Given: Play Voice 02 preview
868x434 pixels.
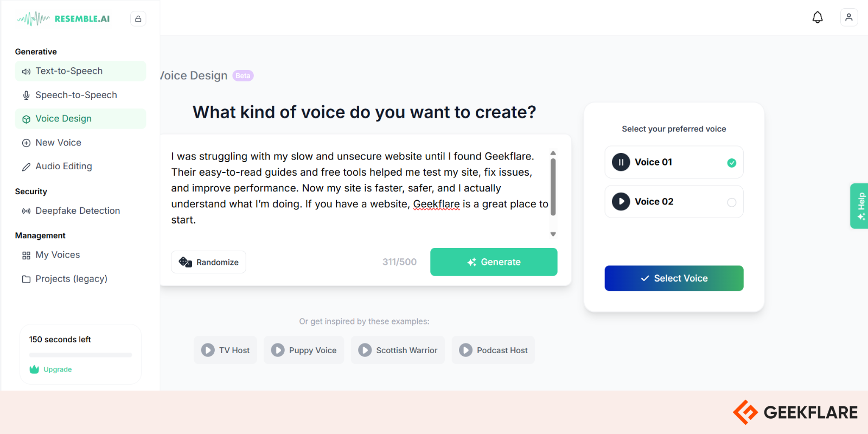Looking at the screenshot, I should (621, 202).
